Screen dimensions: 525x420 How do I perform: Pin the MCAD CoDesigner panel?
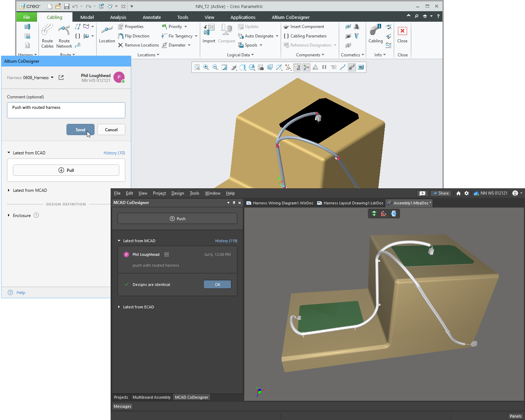click(x=234, y=203)
